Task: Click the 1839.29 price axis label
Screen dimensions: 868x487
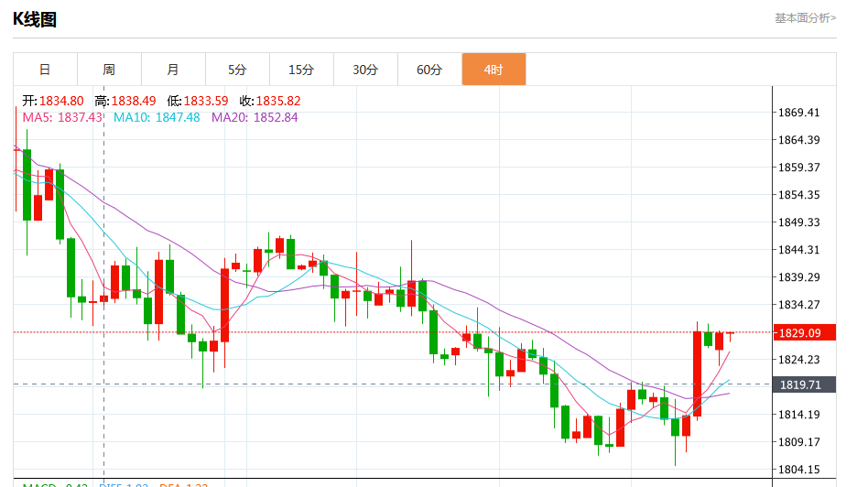Action: click(x=798, y=277)
